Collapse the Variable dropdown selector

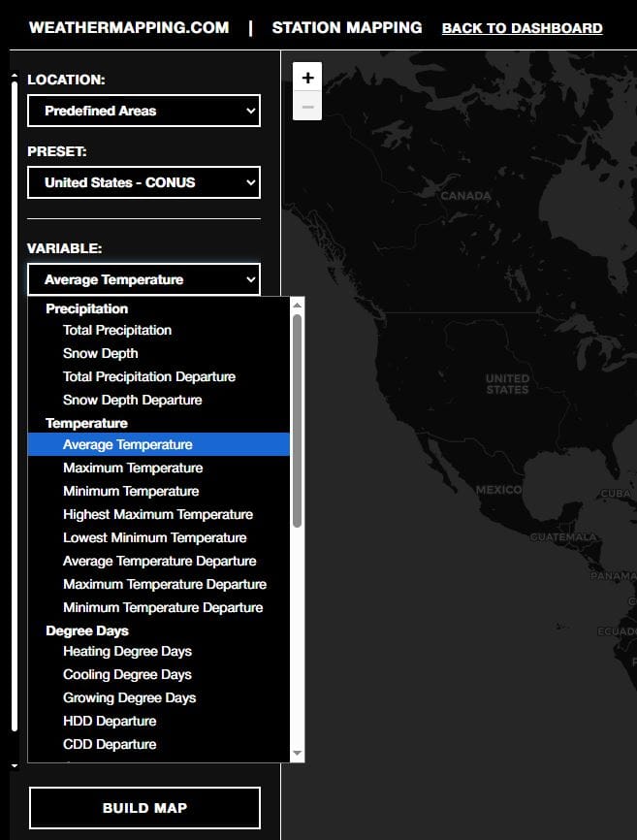143,279
